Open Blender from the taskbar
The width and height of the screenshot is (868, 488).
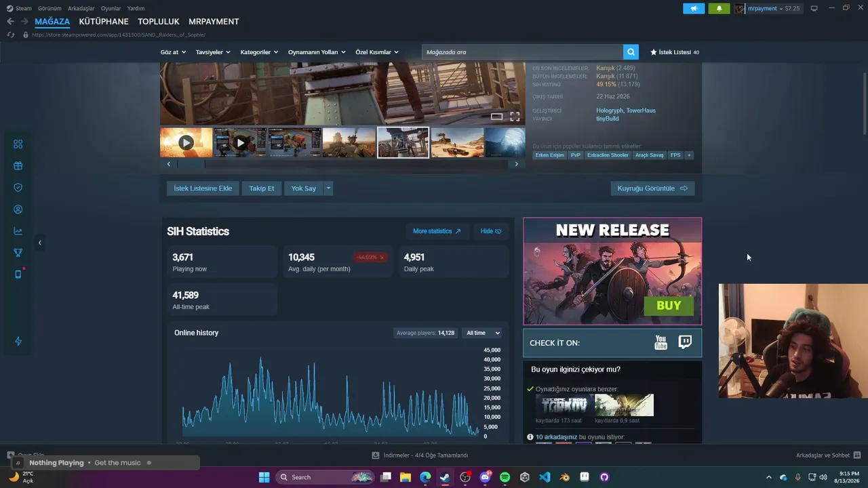[564, 477]
